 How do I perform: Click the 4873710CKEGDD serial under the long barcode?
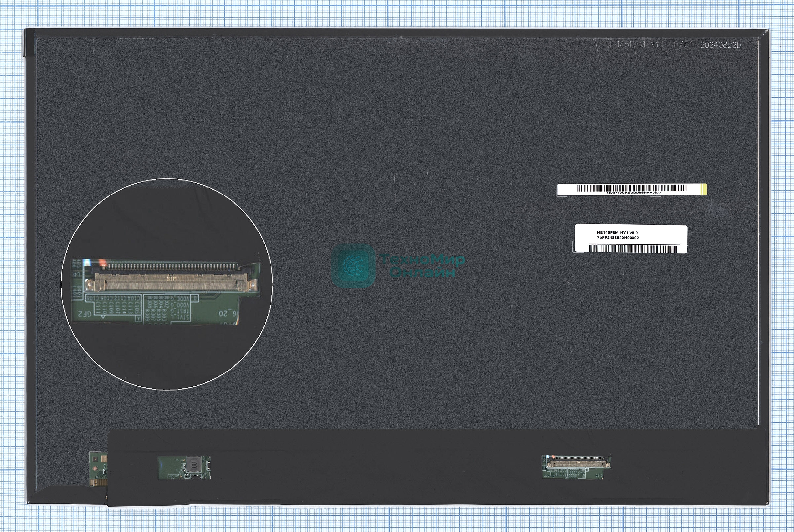pos(633,193)
